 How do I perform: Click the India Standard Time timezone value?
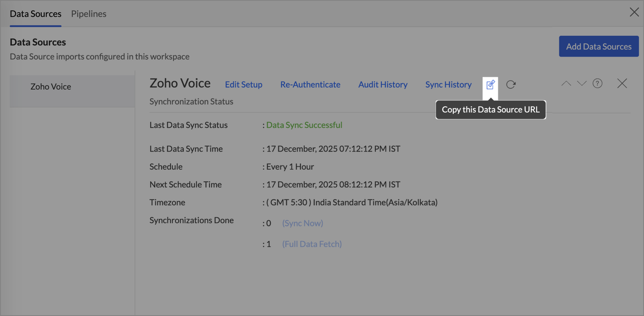coord(353,202)
